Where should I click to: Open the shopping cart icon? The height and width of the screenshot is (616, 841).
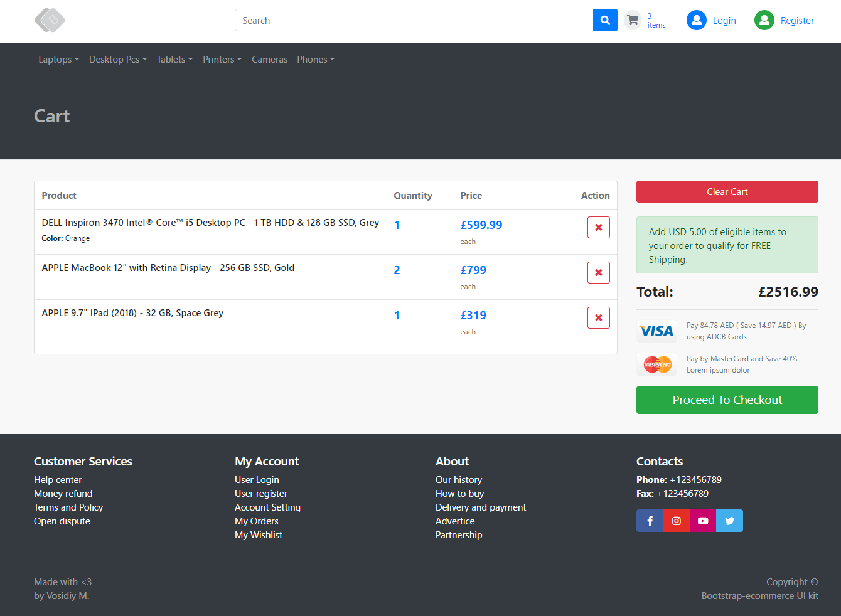pyautogui.click(x=633, y=20)
